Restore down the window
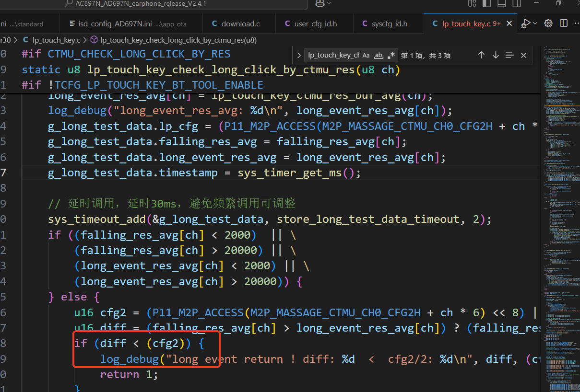This screenshot has width=580, height=392. (558, 3)
